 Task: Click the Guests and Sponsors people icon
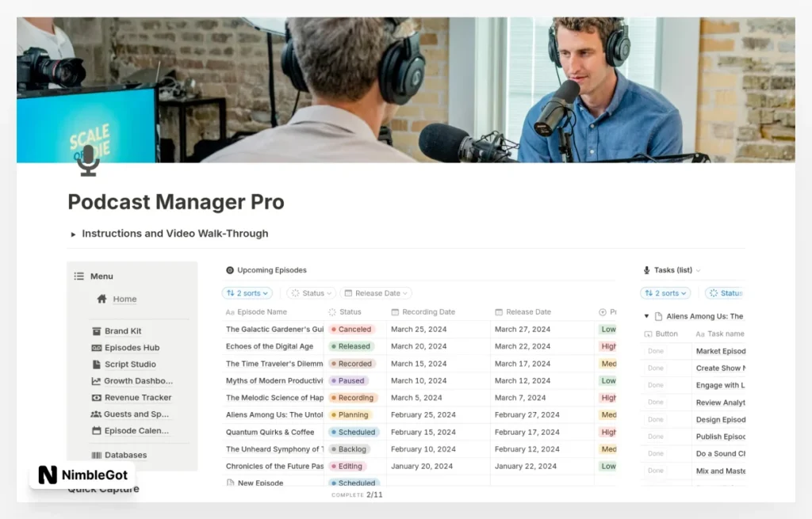pyautogui.click(x=96, y=414)
